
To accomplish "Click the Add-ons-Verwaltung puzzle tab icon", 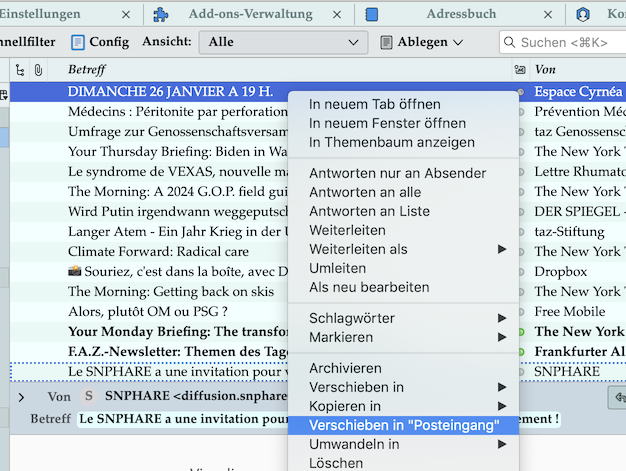I will click(161, 14).
